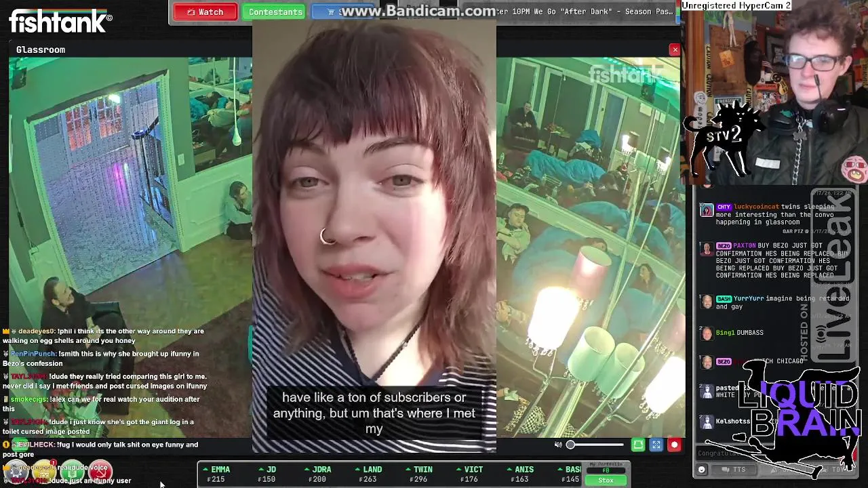The width and height of the screenshot is (868, 488).
Task: Click EVILHECK username in overlay chat
Action: pyautogui.click(x=33, y=445)
